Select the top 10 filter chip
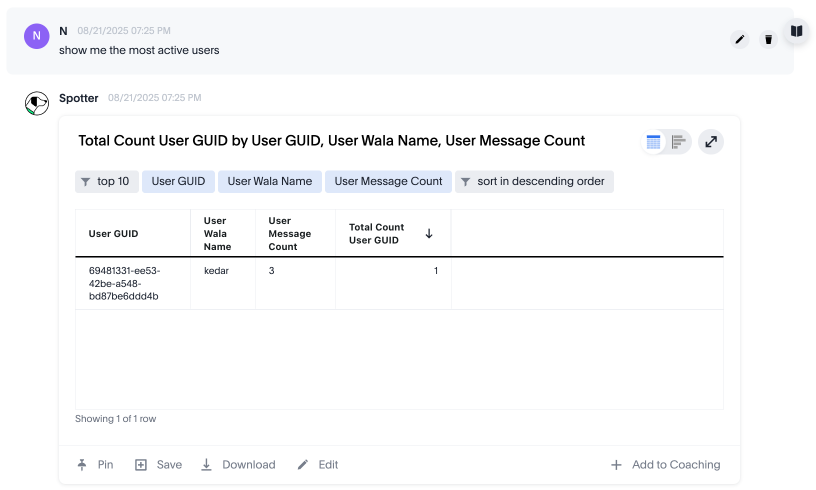The image size is (816, 490). tap(106, 182)
